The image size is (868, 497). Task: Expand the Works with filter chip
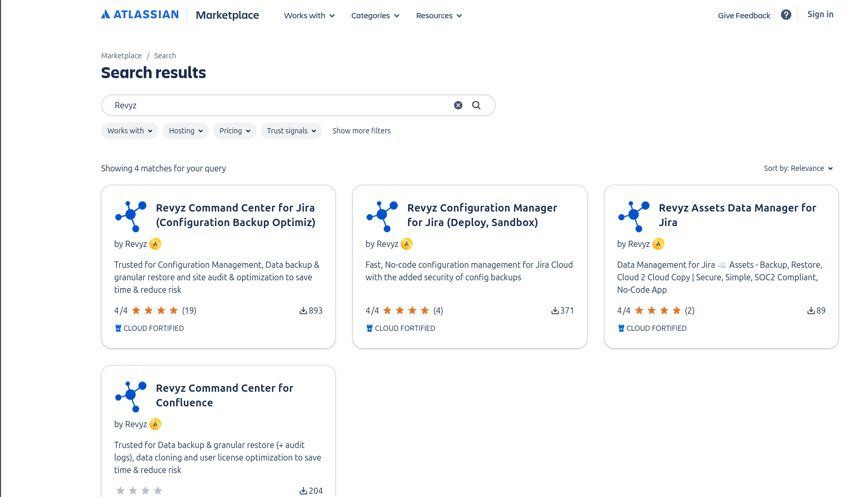point(129,131)
